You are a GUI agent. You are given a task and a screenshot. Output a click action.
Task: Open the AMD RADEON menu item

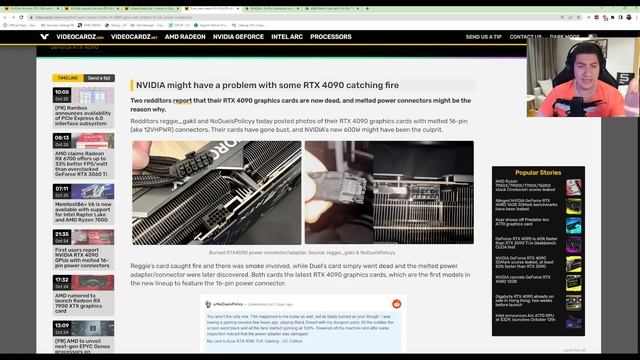185,37
